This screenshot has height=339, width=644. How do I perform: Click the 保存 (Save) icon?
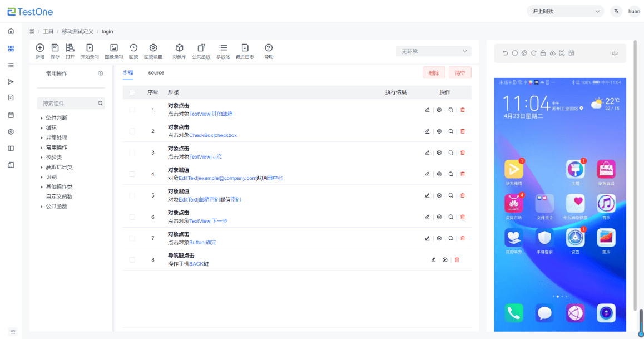coord(55,51)
